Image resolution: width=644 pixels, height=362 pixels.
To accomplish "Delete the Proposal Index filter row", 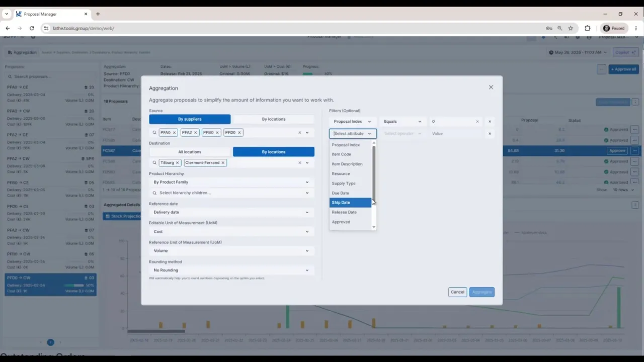I will coord(490,122).
